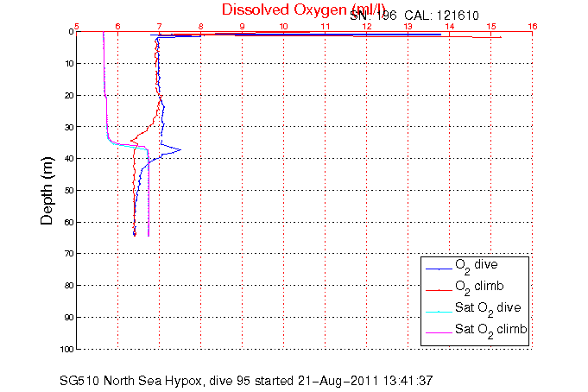Click the x-axis tick label 12
Screen dimensions: 588x392
click(x=366, y=27)
